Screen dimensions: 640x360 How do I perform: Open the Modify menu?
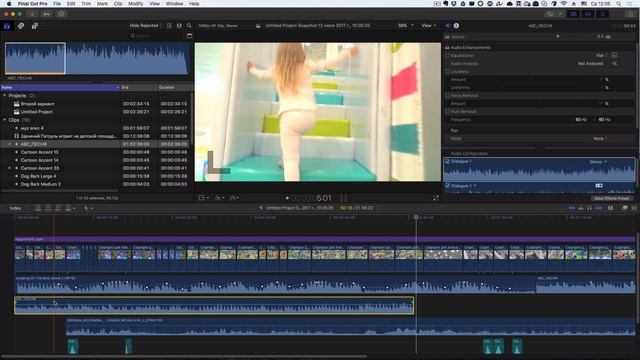(x=136, y=4)
